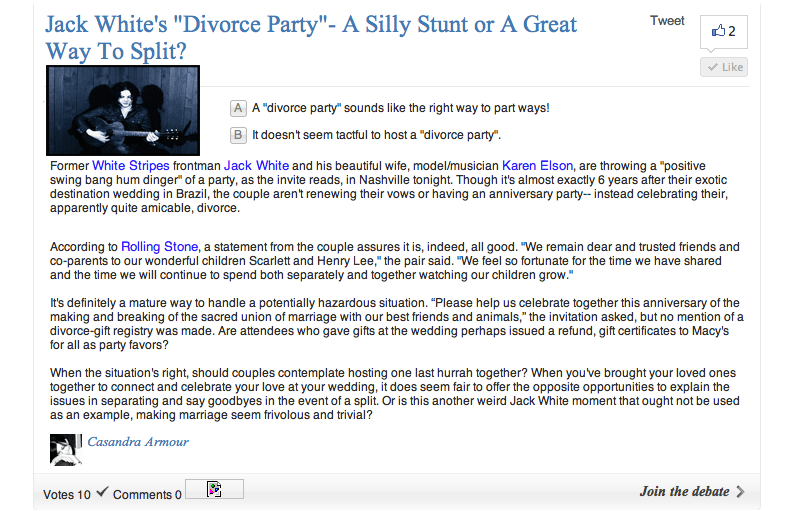
Task: Open the Rolling Stone source link
Action: pos(160,247)
